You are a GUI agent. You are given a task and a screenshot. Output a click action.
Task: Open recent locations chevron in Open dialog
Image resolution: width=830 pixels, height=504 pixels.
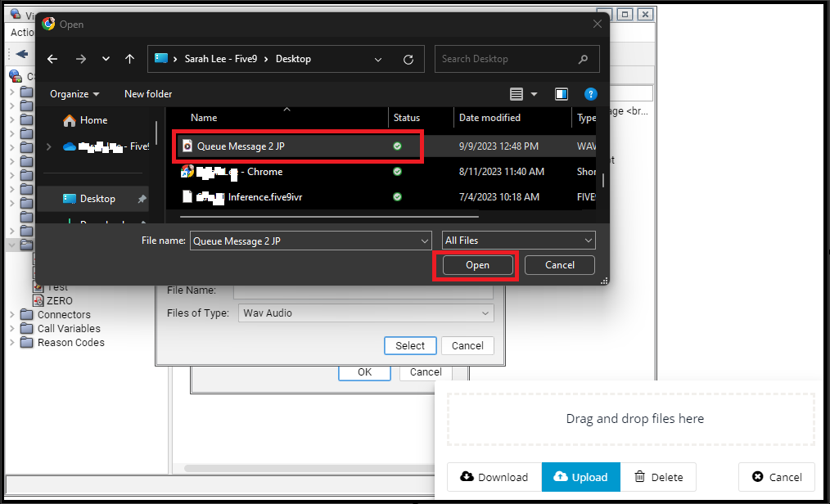(x=106, y=59)
